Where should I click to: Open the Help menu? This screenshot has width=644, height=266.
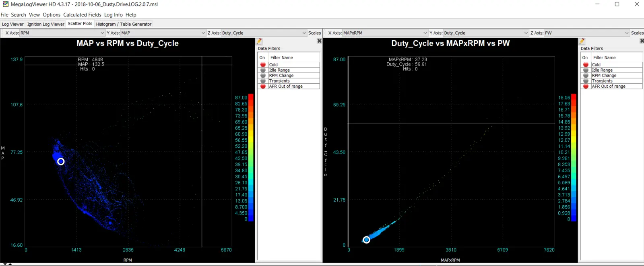pos(131,15)
